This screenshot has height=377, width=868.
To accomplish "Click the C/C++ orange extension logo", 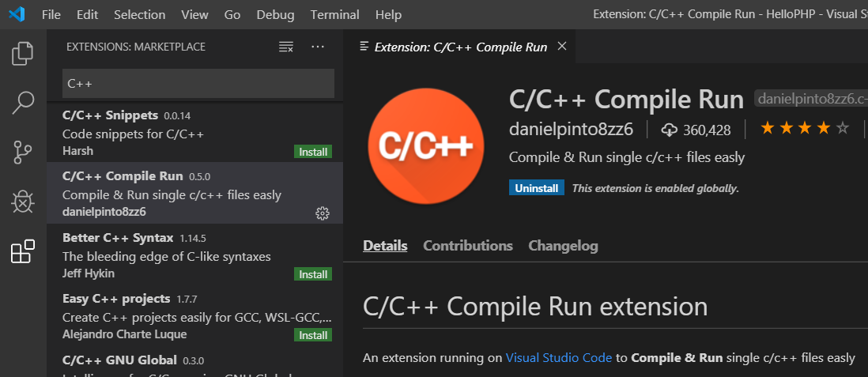I will pos(425,146).
